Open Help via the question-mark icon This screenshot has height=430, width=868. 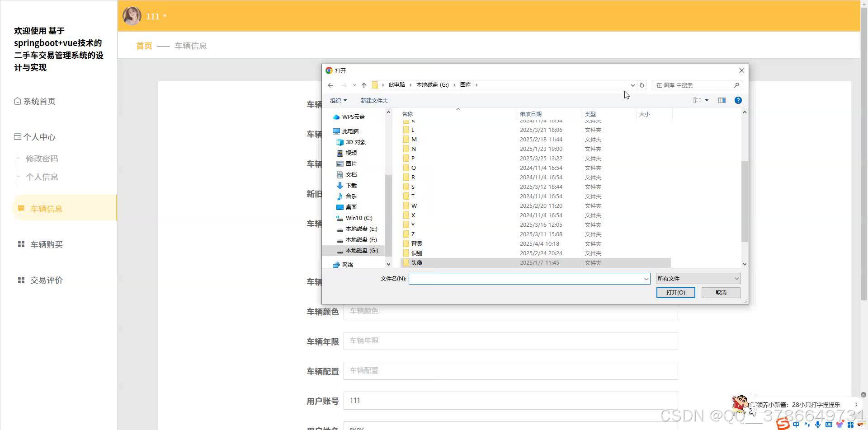(738, 100)
